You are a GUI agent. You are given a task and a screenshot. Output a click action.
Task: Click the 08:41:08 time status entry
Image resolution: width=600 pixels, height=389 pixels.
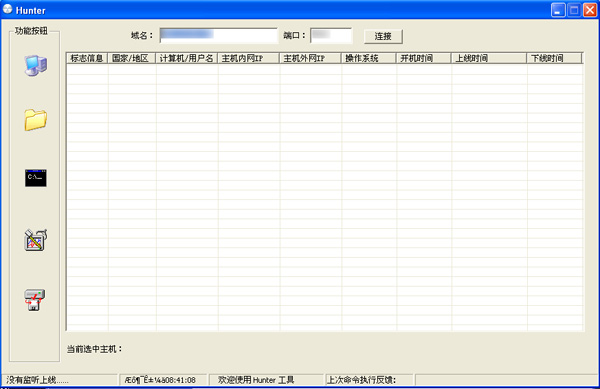163,380
